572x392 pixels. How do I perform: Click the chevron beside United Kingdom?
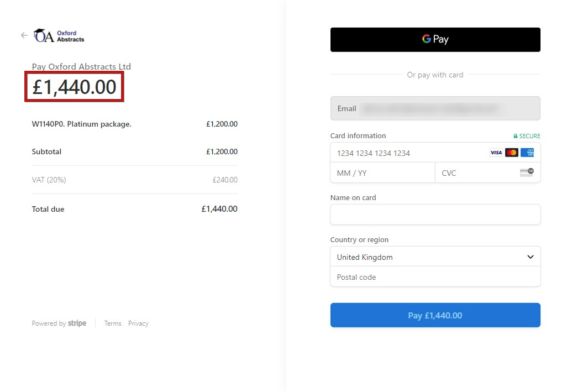pyautogui.click(x=531, y=257)
